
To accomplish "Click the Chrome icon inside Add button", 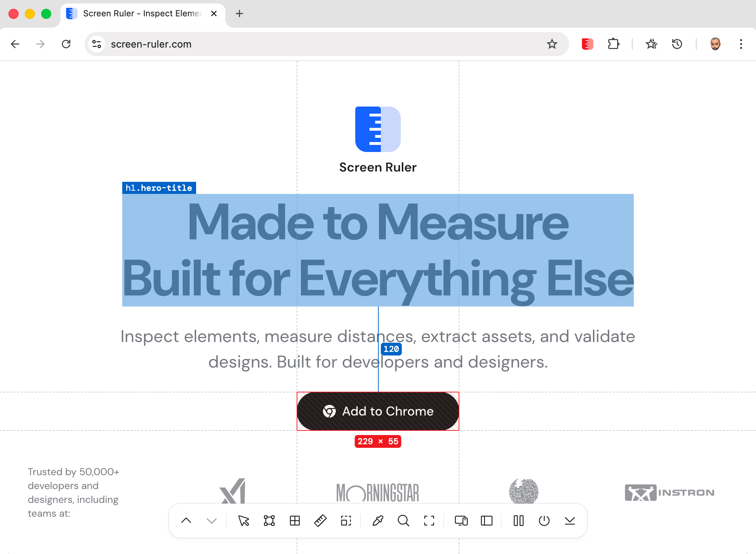I will click(329, 411).
